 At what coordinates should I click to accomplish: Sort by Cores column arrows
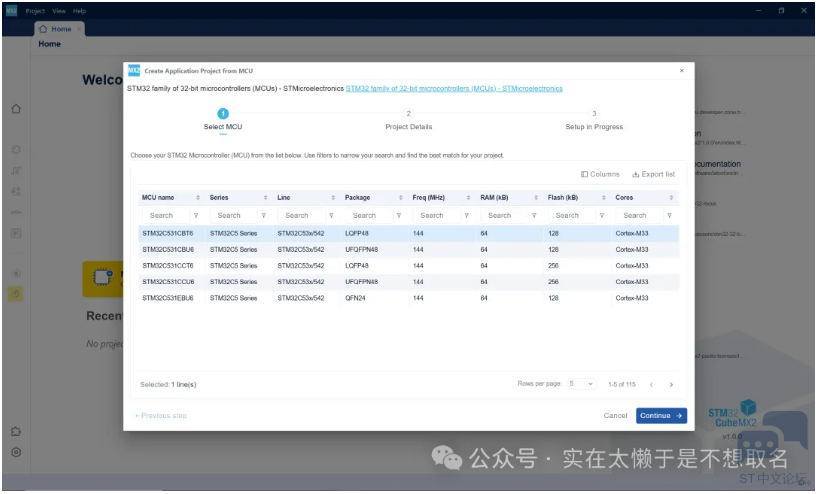coord(671,198)
